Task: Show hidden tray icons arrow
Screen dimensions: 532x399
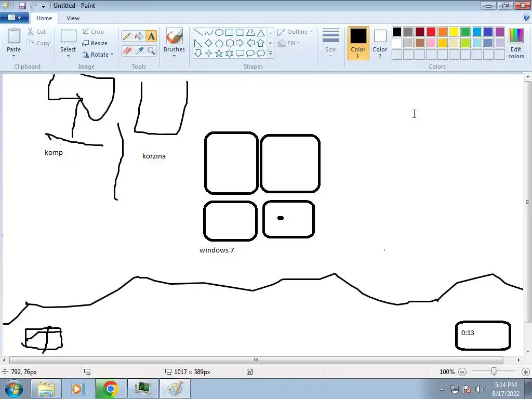Action: (442, 389)
